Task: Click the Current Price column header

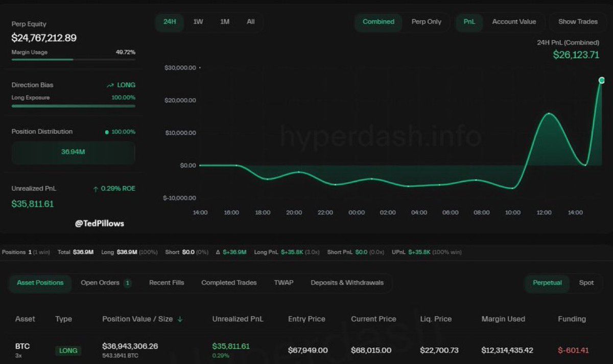Action: tap(373, 319)
